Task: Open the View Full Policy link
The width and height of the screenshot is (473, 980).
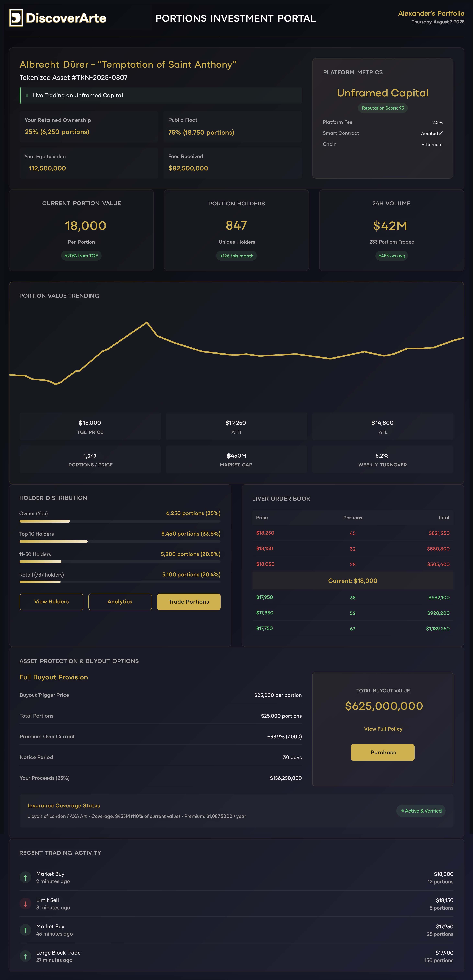Action: (383, 729)
